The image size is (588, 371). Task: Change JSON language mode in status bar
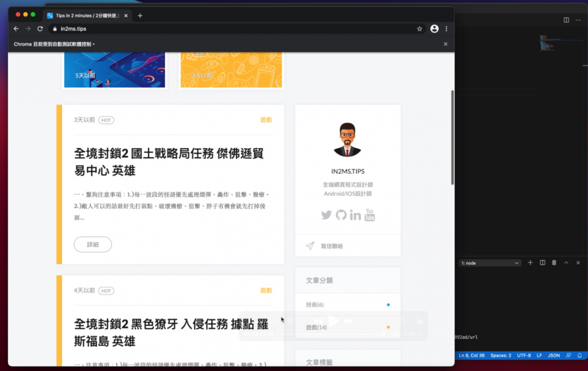tap(554, 355)
